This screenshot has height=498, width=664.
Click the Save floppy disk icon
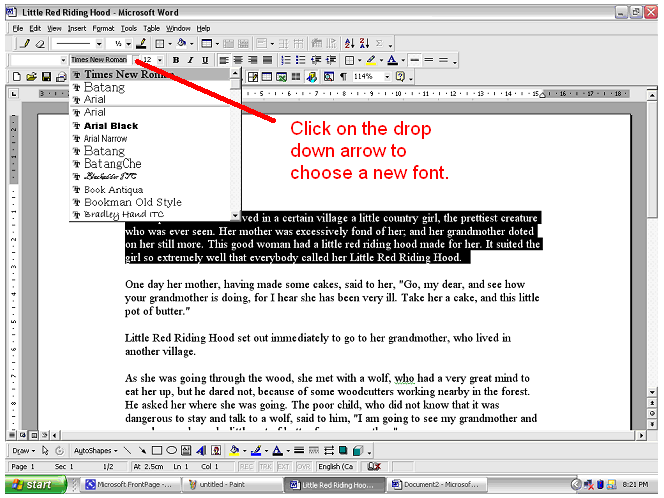47,76
